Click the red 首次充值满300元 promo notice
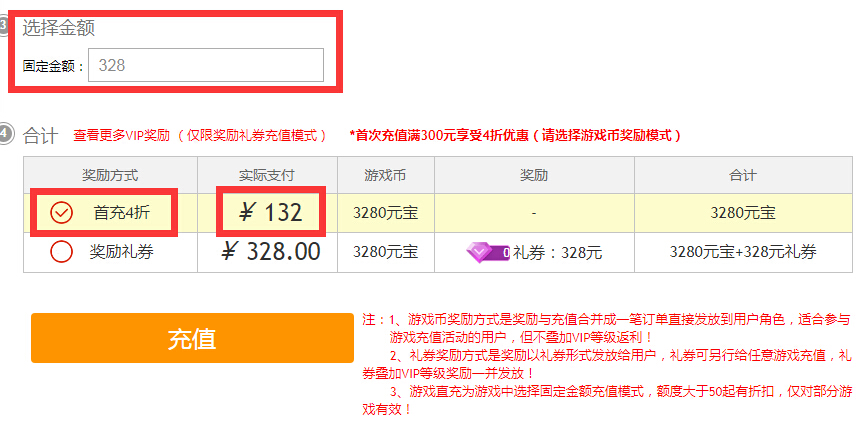867x427 pixels. click(x=515, y=136)
